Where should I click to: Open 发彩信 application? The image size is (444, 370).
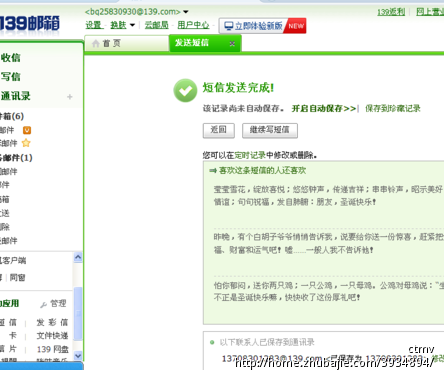pos(52,322)
